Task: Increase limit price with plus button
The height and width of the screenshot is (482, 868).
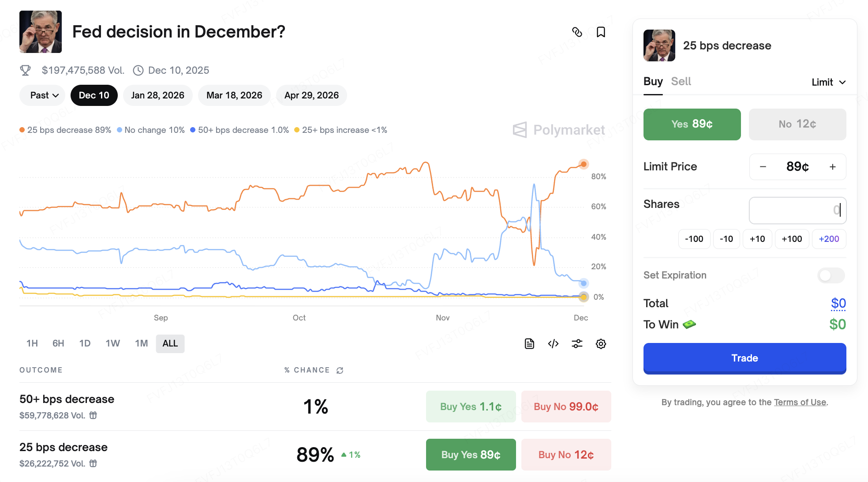Action: (x=832, y=167)
